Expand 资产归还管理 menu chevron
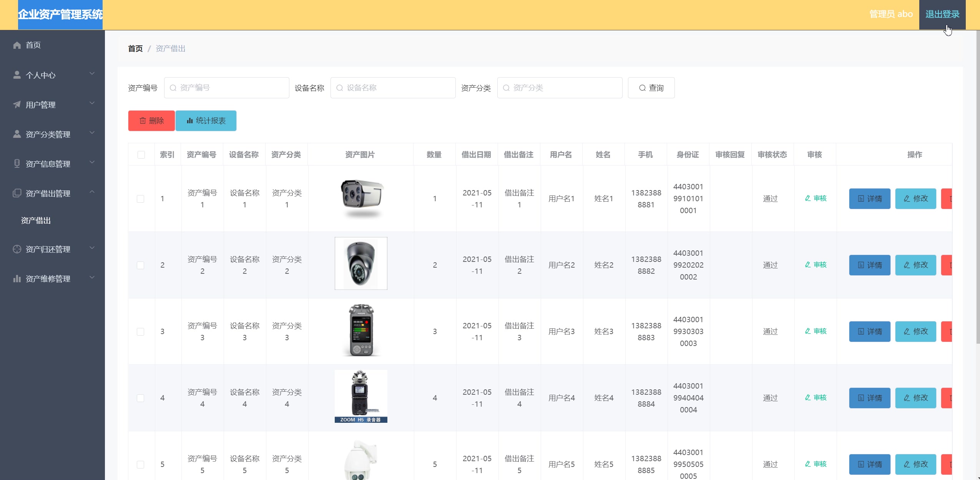980x480 pixels. coord(92,248)
